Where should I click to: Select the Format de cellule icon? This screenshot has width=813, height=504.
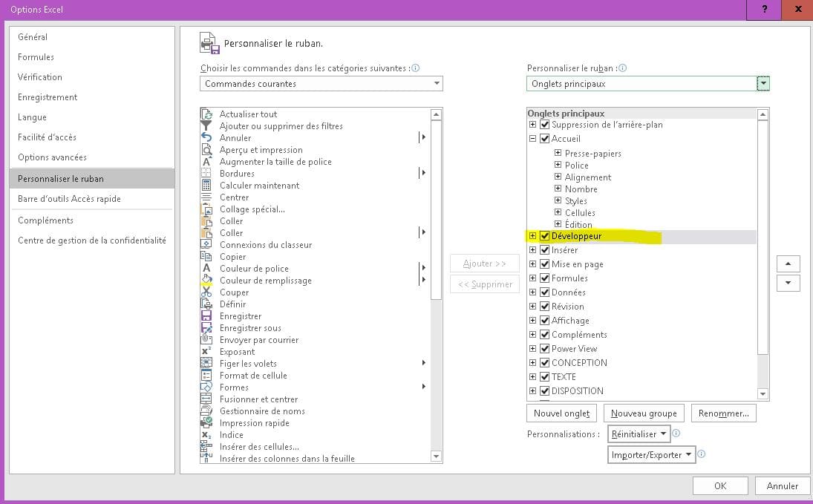pyautogui.click(x=206, y=376)
